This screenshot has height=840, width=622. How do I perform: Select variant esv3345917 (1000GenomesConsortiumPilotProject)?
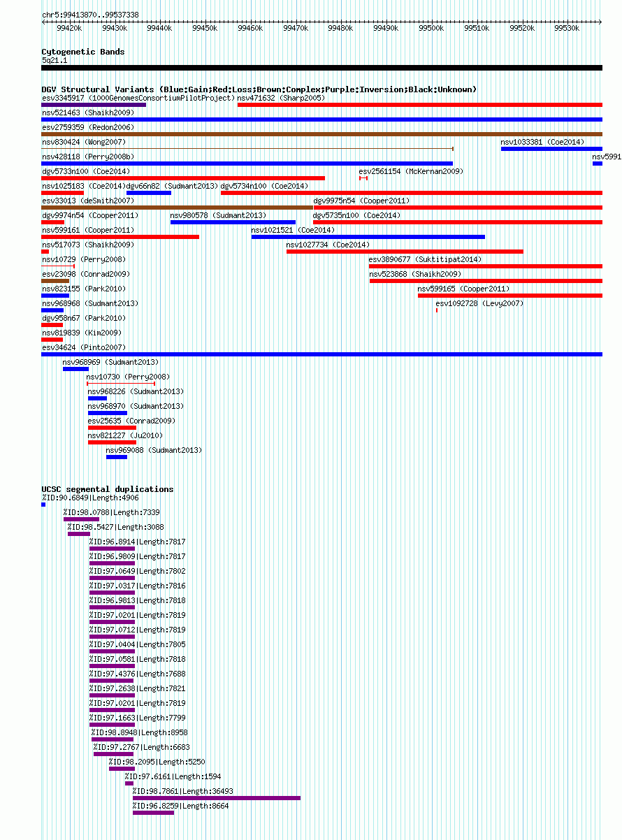(x=94, y=105)
